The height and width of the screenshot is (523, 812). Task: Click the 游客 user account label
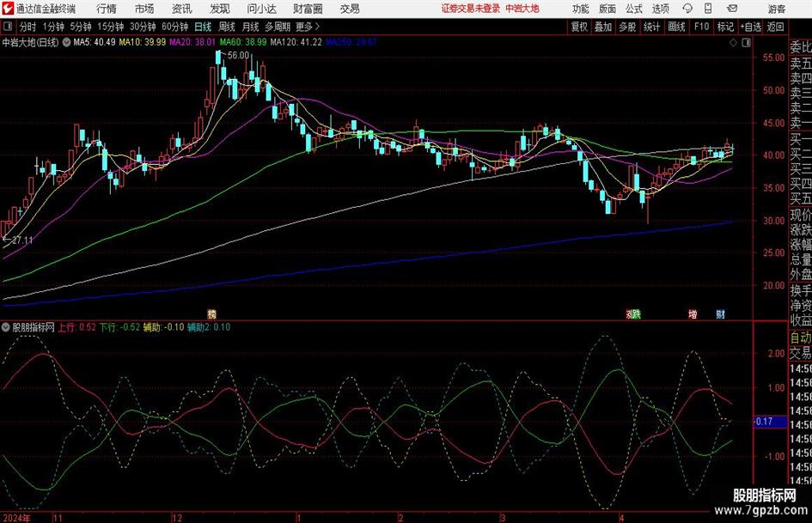pyautogui.click(x=777, y=9)
